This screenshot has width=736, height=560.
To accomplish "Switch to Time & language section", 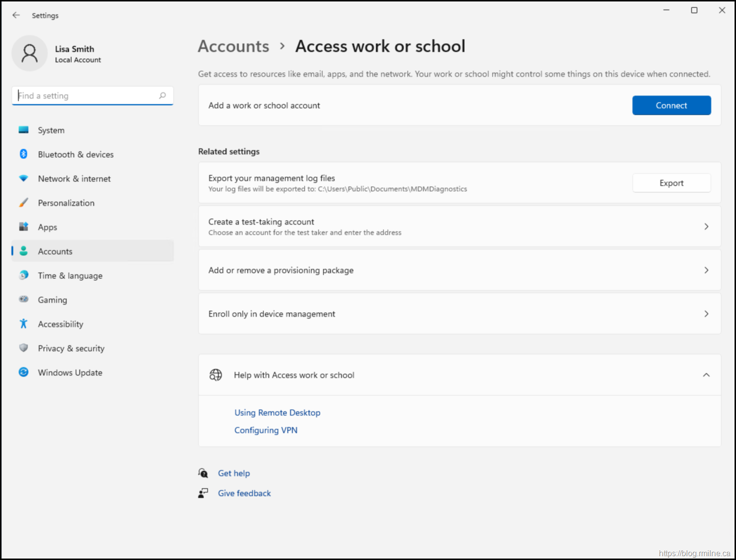I will click(70, 275).
